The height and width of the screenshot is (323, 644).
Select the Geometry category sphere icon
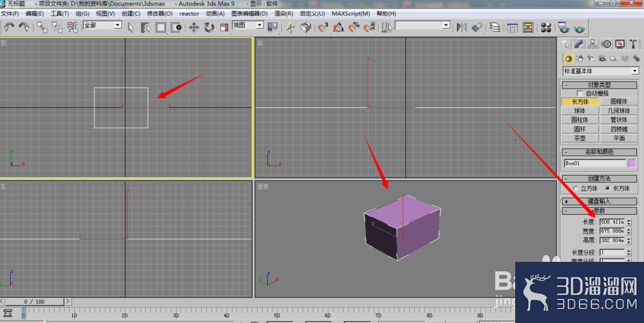[x=568, y=59]
